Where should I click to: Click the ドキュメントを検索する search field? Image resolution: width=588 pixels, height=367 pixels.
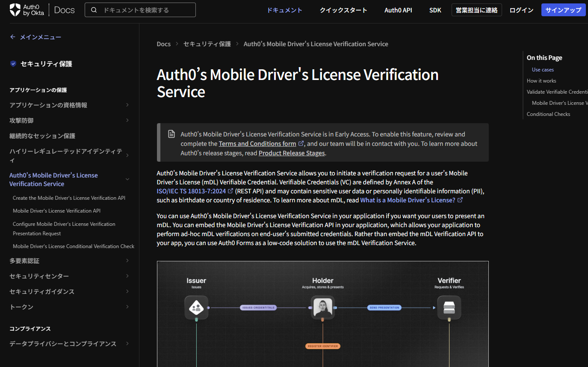[x=141, y=9]
